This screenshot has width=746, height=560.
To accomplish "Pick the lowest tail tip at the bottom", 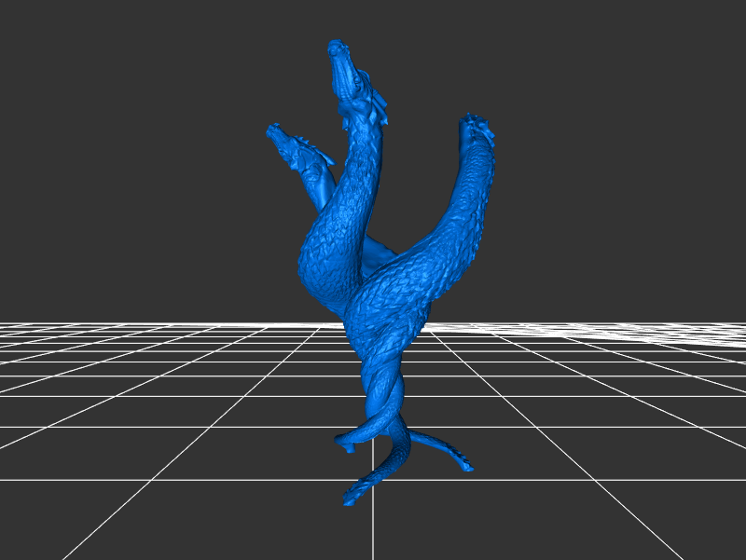I will 351,499.
